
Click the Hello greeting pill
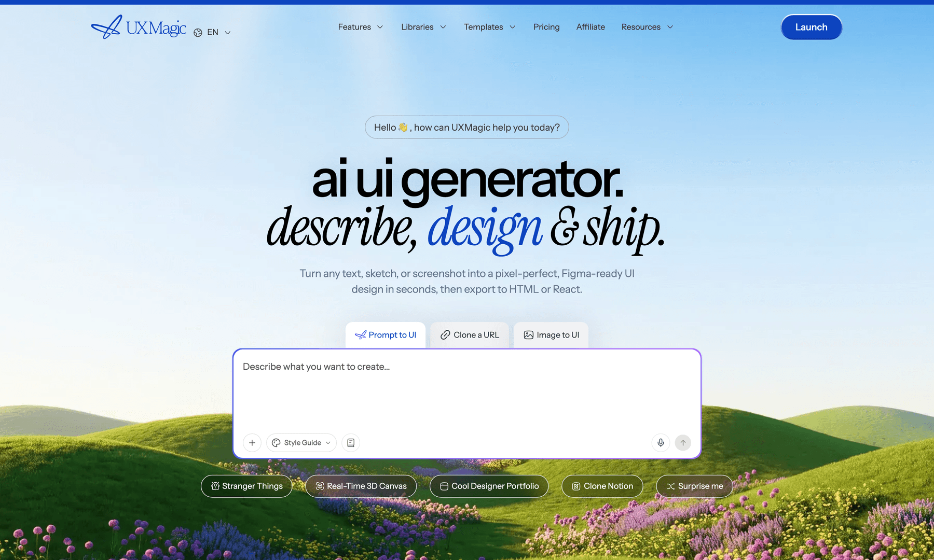point(467,127)
